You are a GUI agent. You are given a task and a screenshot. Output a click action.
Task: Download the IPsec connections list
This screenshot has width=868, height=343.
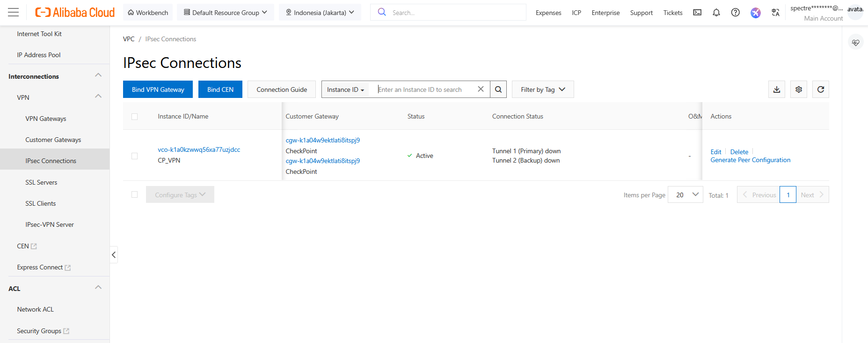[x=776, y=89]
